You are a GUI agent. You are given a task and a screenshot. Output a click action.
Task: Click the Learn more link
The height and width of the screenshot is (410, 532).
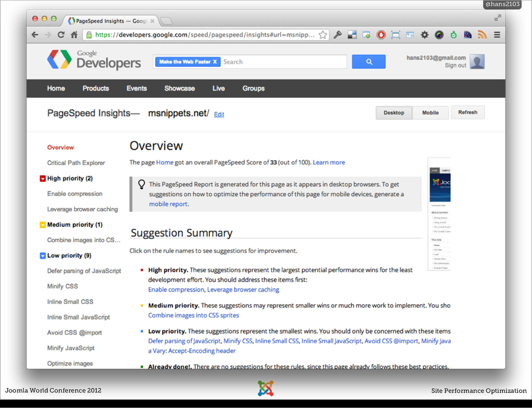(329, 162)
